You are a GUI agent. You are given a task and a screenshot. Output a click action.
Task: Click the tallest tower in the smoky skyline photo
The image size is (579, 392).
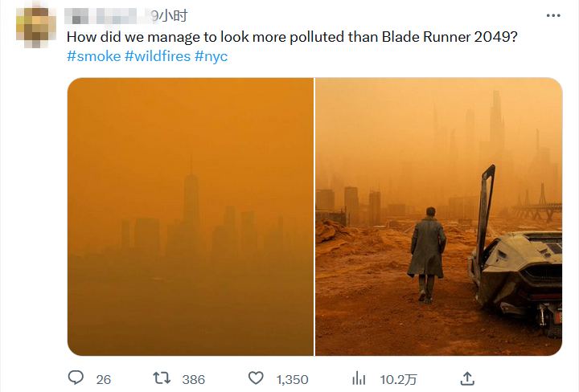191,197
